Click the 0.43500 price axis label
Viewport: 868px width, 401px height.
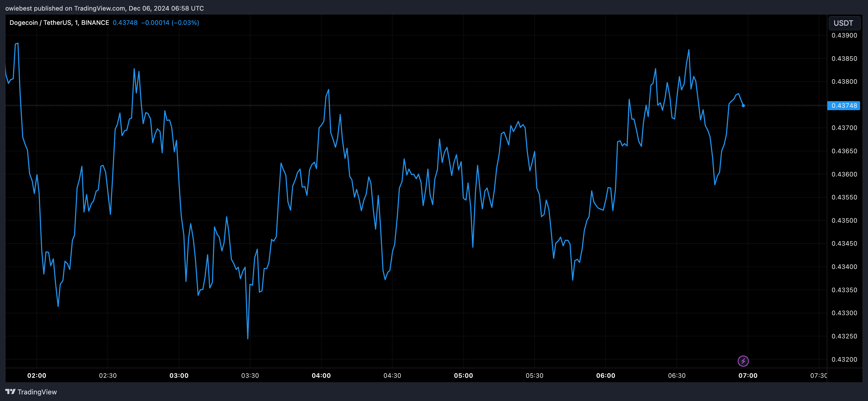tap(844, 220)
